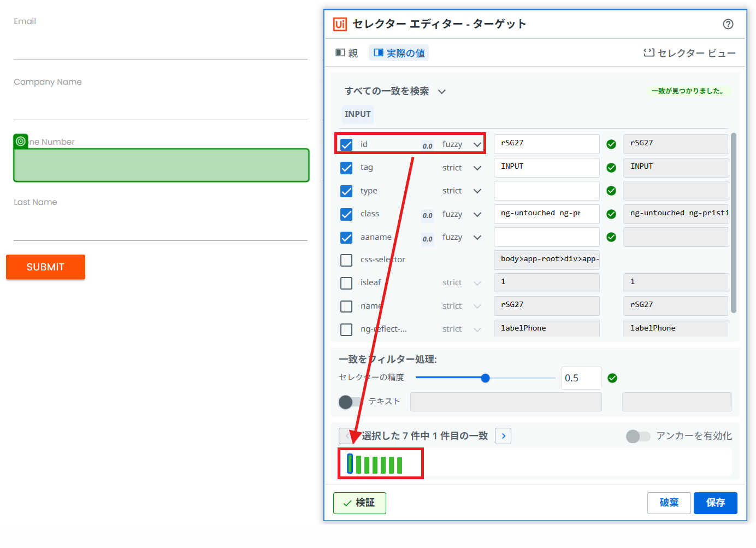Click the last green match bar

pyautogui.click(x=400, y=465)
